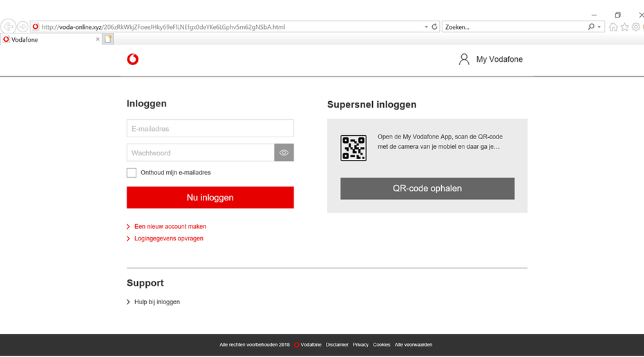Restore down the browser window
Screen dimensions: 644x357
point(618,15)
